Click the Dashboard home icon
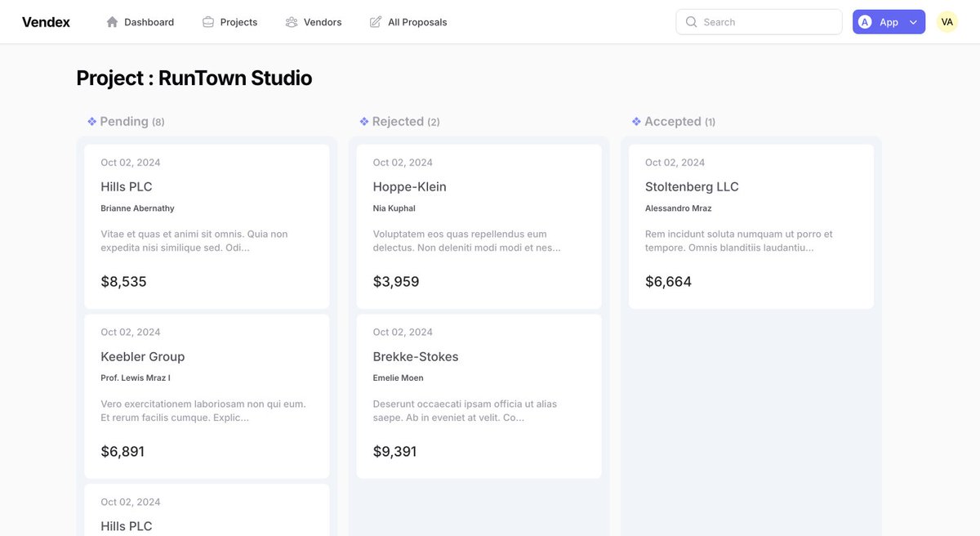980x536 pixels. point(113,22)
